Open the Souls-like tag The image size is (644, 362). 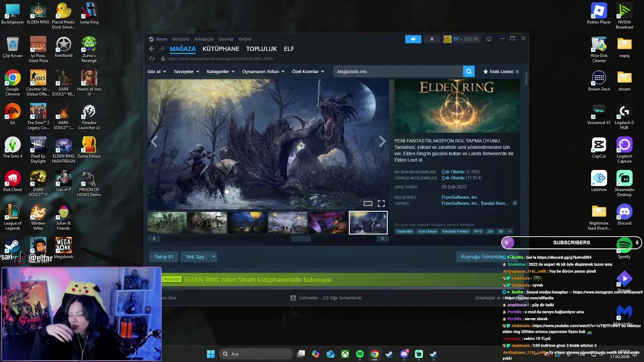405,231
